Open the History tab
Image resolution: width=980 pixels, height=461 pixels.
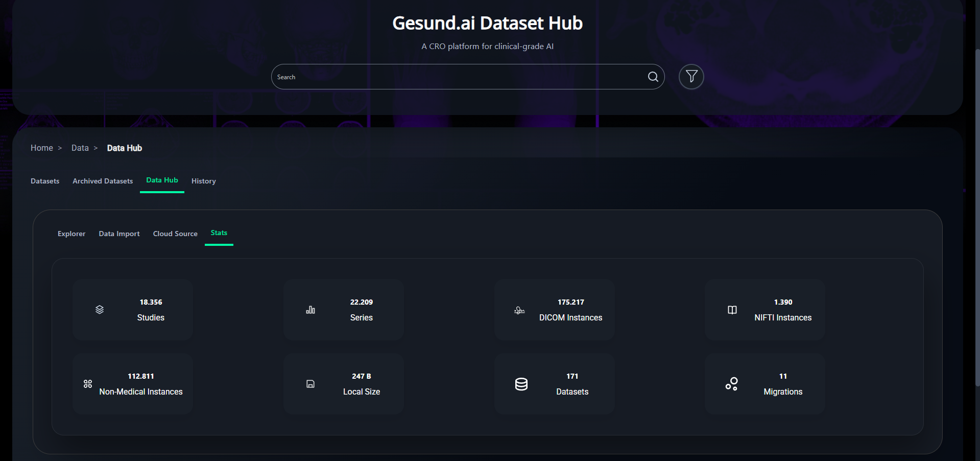tap(204, 181)
